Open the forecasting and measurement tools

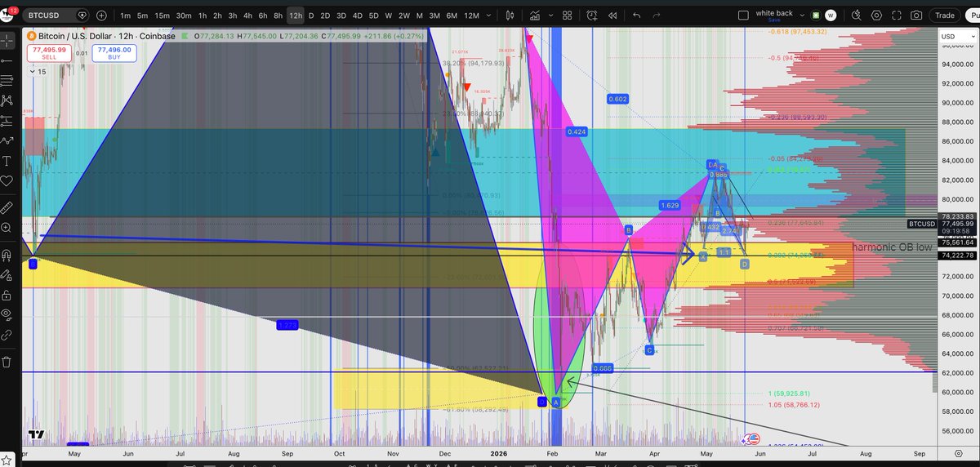pyautogui.click(x=8, y=120)
